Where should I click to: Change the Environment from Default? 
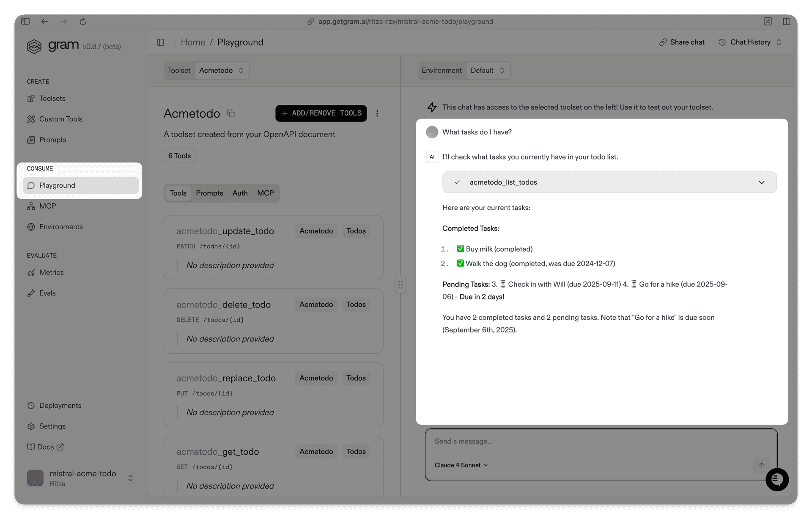487,70
